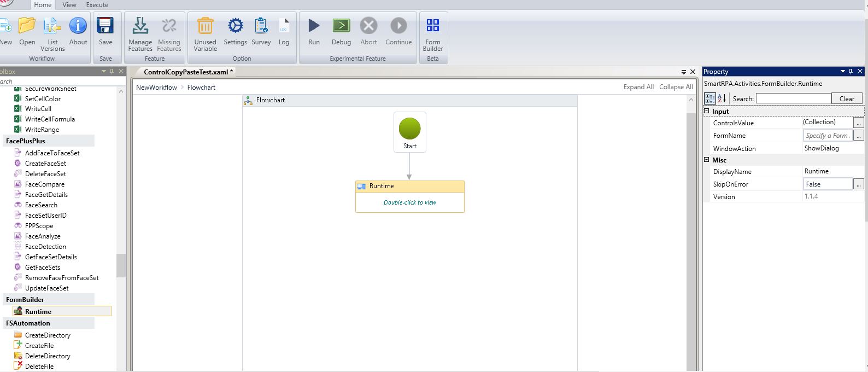The height and width of the screenshot is (372, 868).
Task: Sort properties alphabetically
Action: coord(722,98)
